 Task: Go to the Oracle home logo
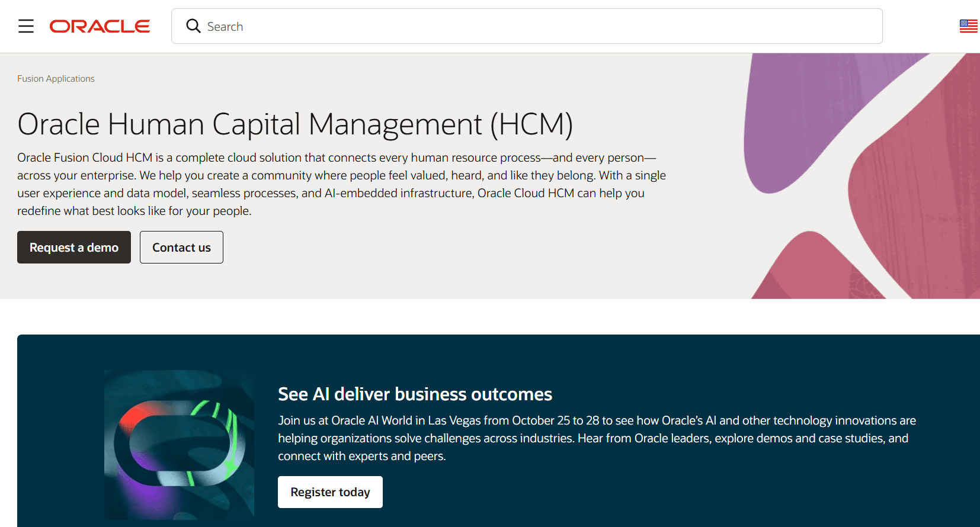(100, 26)
